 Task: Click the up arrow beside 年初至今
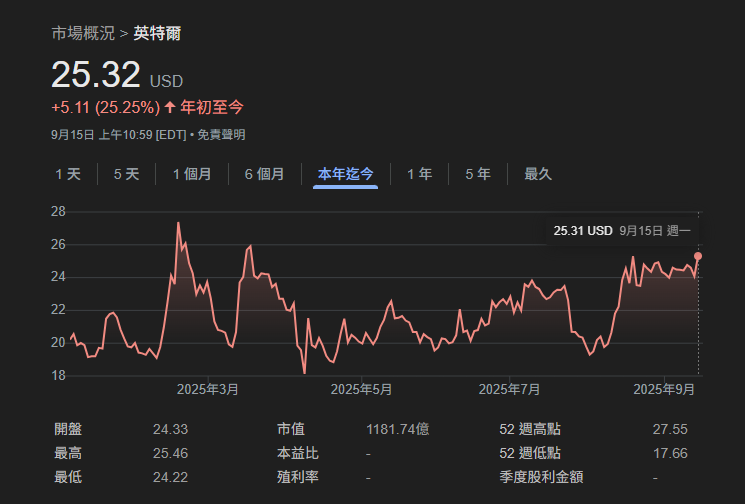click(x=170, y=107)
